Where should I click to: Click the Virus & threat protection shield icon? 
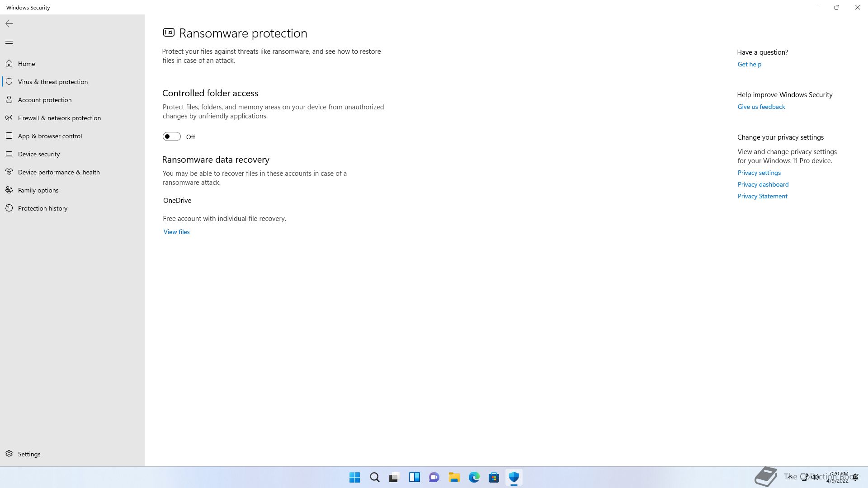(9, 81)
